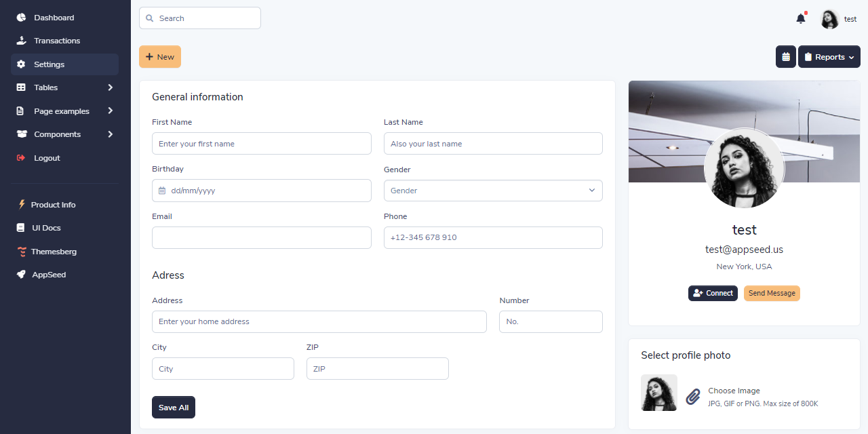Open the calendar icon button
868x434 pixels.
pyautogui.click(x=786, y=57)
